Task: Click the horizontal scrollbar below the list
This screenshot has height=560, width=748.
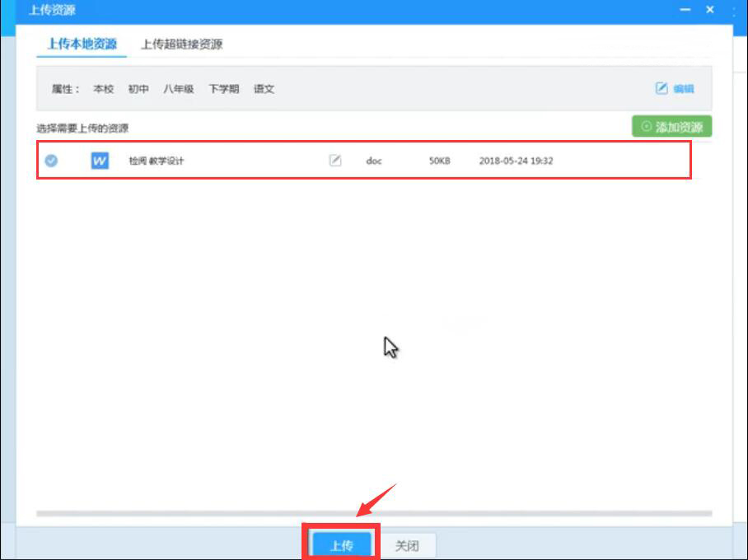Action: 374,514
